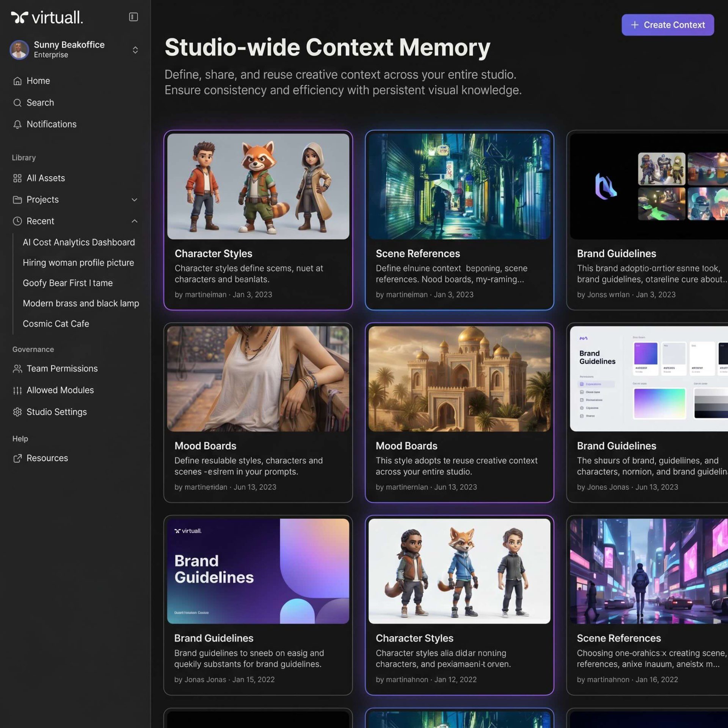Click Mood Boards title by martinernlan
The width and height of the screenshot is (728, 728).
406,446
